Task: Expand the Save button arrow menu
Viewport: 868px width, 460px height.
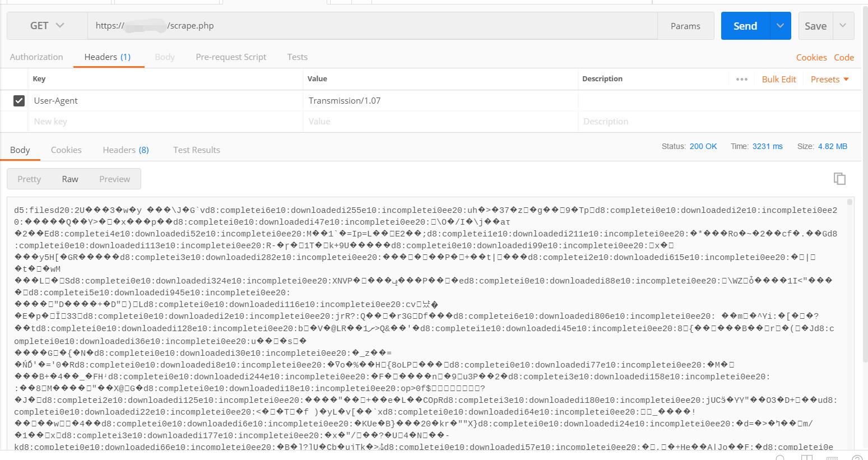Action: (x=843, y=26)
